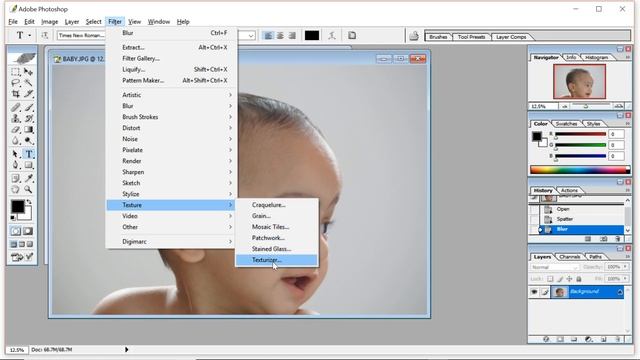Image resolution: width=640 pixels, height=360 pixels.
Task: Select the Type tool in toolbox
Action: coord(28,154)
